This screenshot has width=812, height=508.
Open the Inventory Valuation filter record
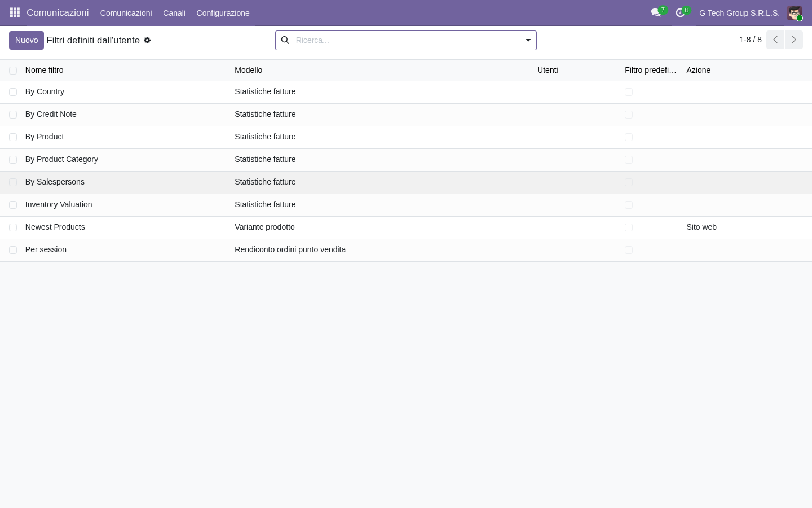59,204
